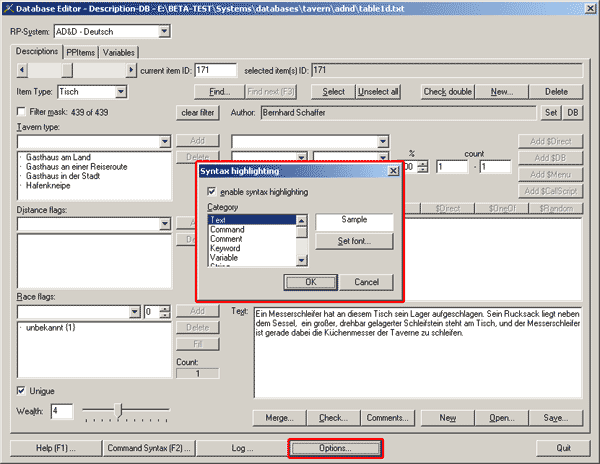Screen dimensions: 600x464
Task: Click the Check double button
Action: [447, 92]
